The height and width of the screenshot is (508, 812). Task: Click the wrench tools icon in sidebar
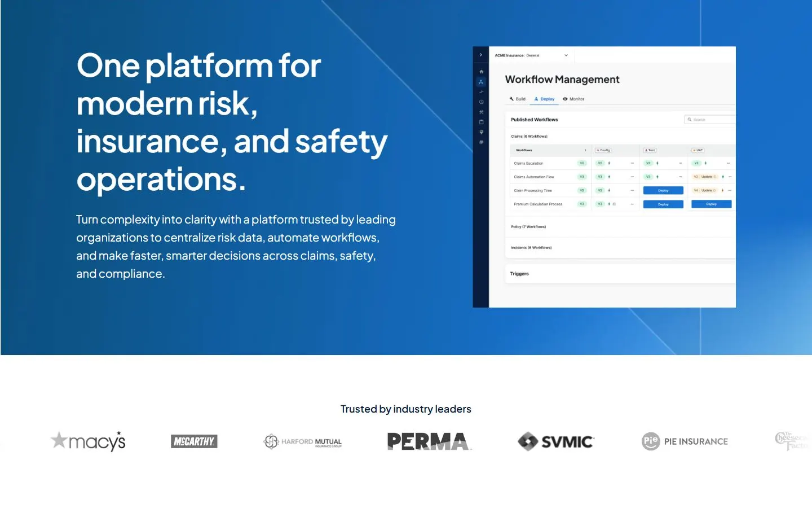click(481, 112)
